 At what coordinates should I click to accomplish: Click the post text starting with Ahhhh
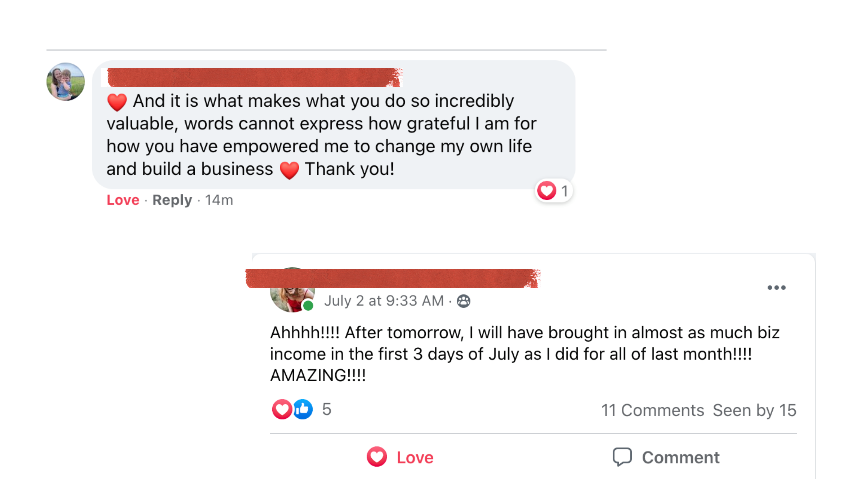click(524, 354)
